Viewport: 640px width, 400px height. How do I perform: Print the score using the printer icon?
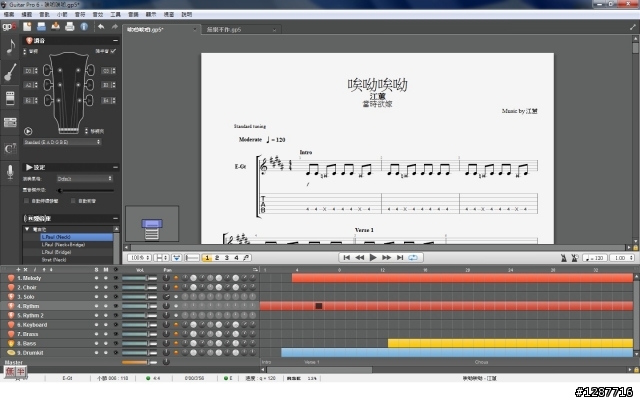(x=70, y=27)
